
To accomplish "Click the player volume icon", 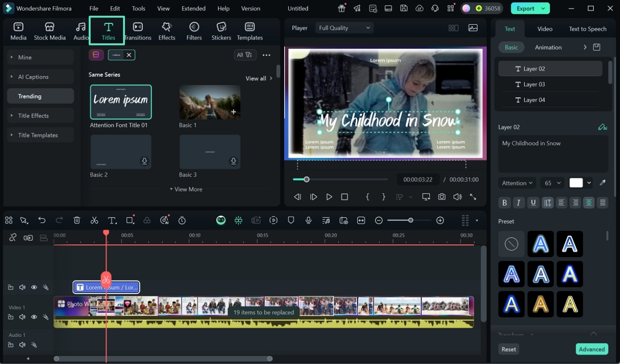I will [x=457, y=197].
